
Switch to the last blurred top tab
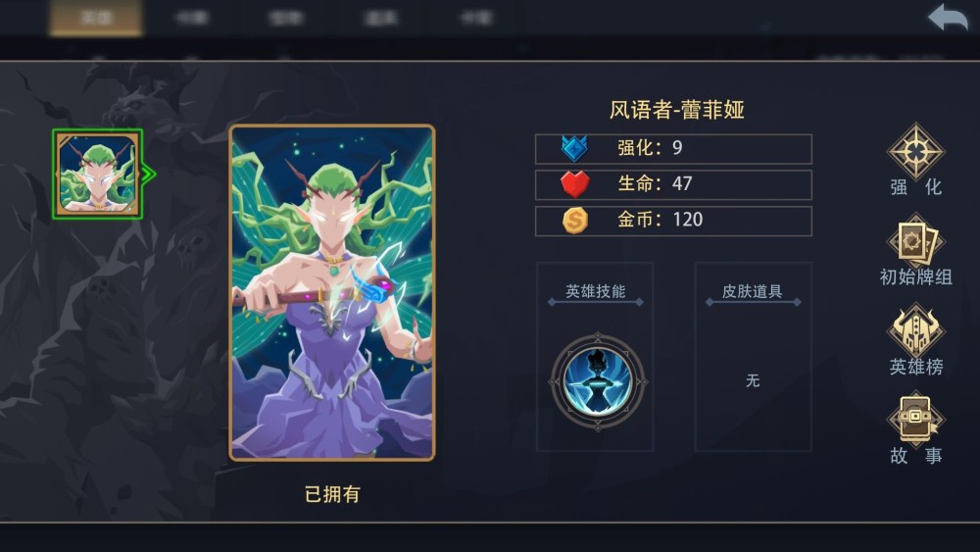(476, 18)
